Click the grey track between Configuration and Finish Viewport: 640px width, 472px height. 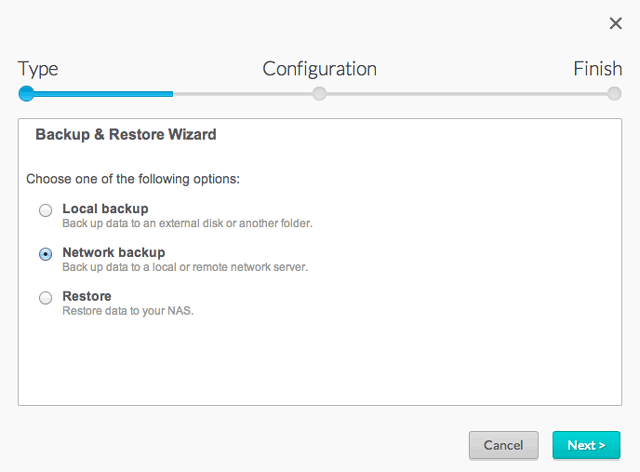coord(466,93)
